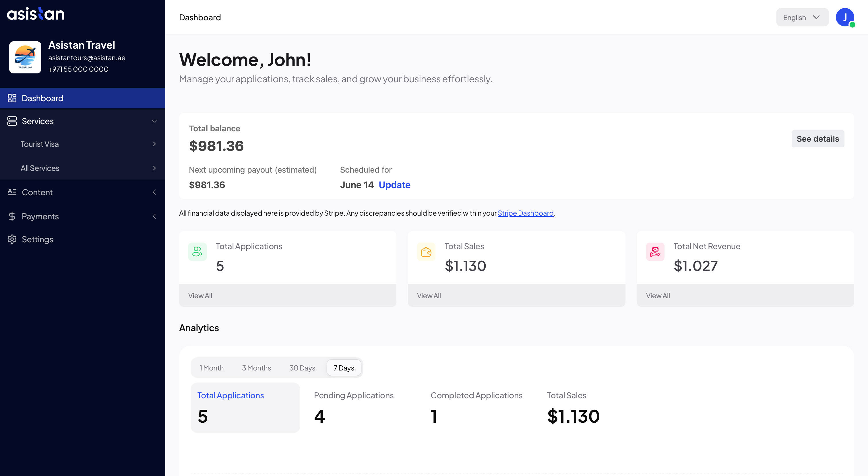Image resolution: width=868 pixels, height=476 pixels.
Task: Switch analytics range to 30 Days
Action: click(x=302, y=368)
